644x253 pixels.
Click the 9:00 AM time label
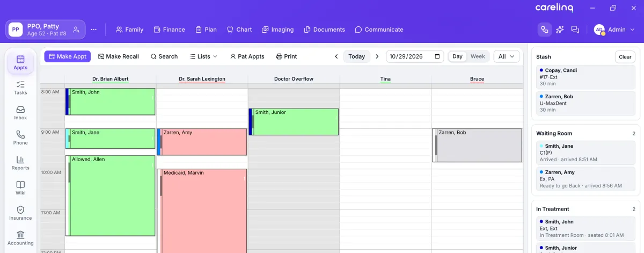50,132
